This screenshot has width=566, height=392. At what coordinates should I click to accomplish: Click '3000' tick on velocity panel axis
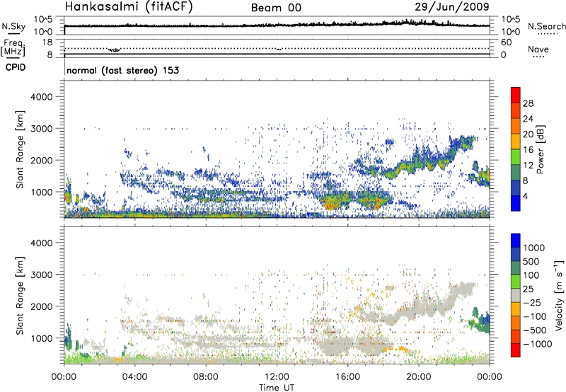41,275
